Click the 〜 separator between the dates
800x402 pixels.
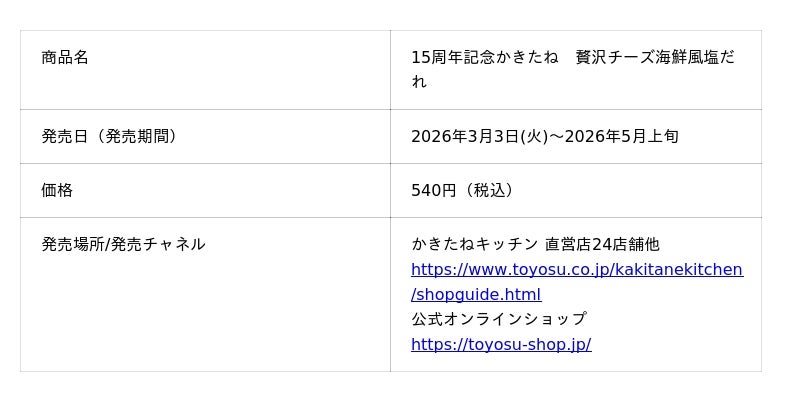[557, 136]
